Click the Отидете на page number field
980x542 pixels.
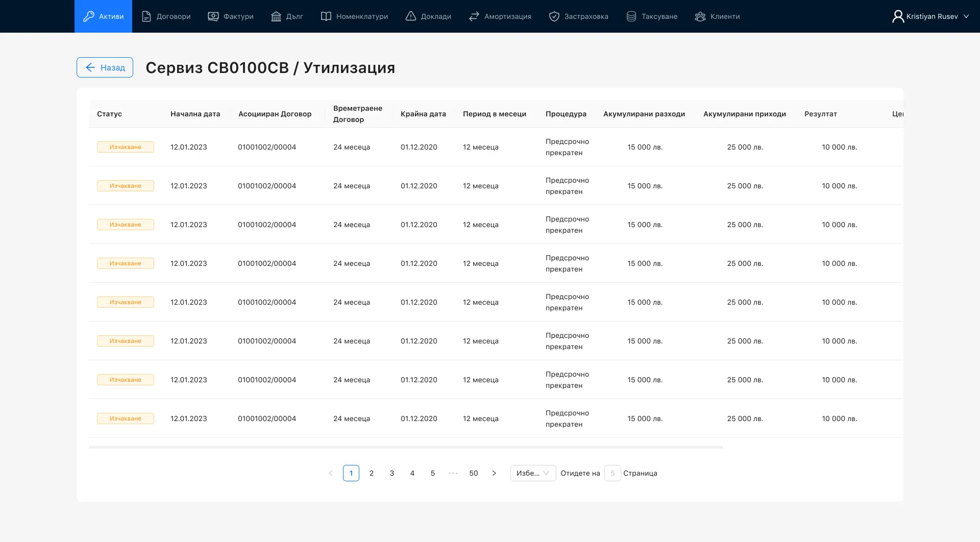point(612,473)
